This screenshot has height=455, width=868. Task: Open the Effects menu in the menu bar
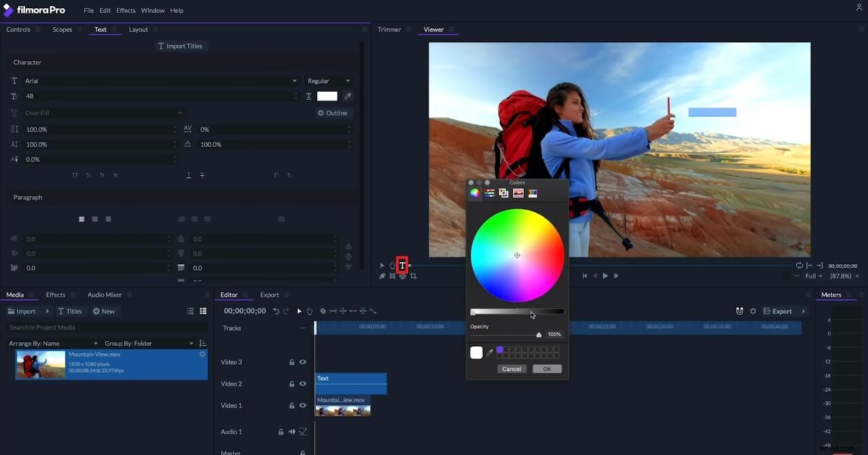point(125,10)
